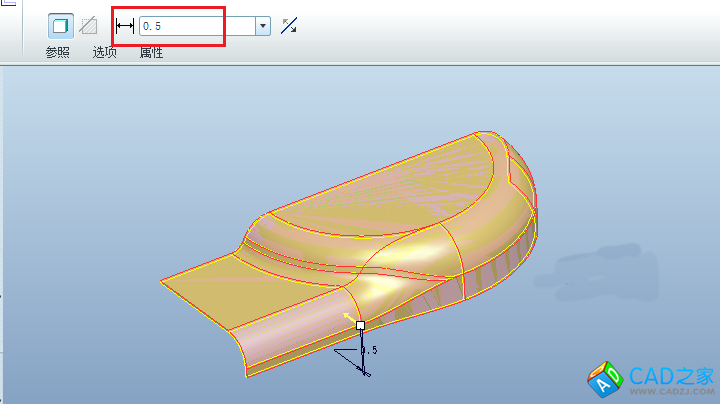Click the CAD之家 watermark text
This screenshot has width=720, height=404.
point(672,376)
